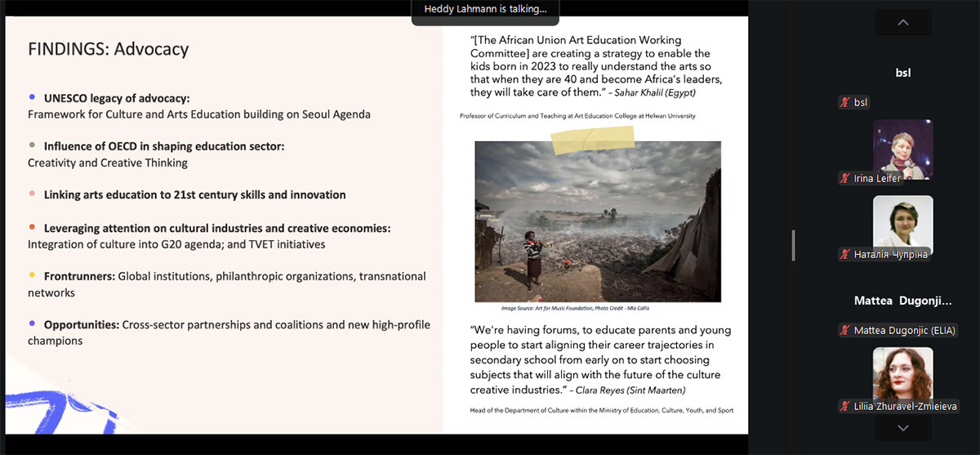Click the Irina Leifer name label

click(x=878, y=178)
